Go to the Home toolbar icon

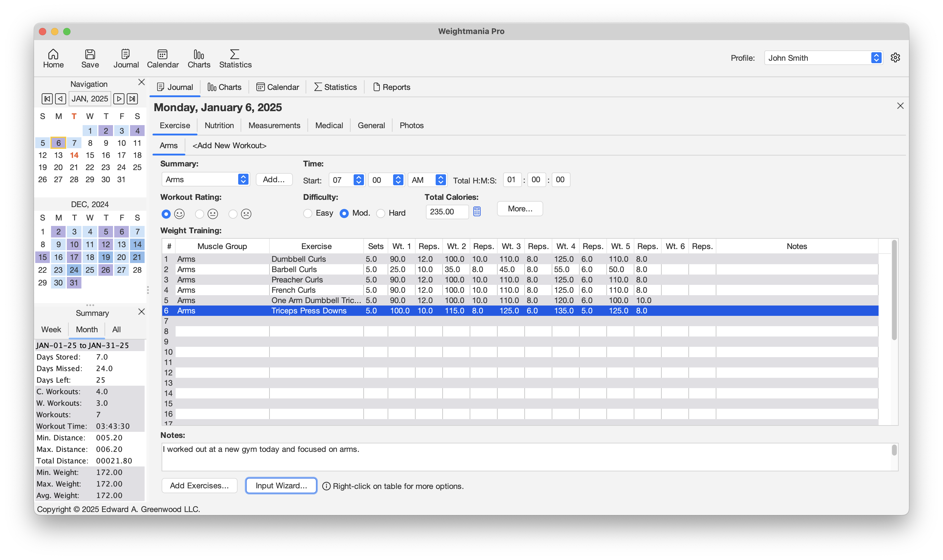(x=53, y=59)
